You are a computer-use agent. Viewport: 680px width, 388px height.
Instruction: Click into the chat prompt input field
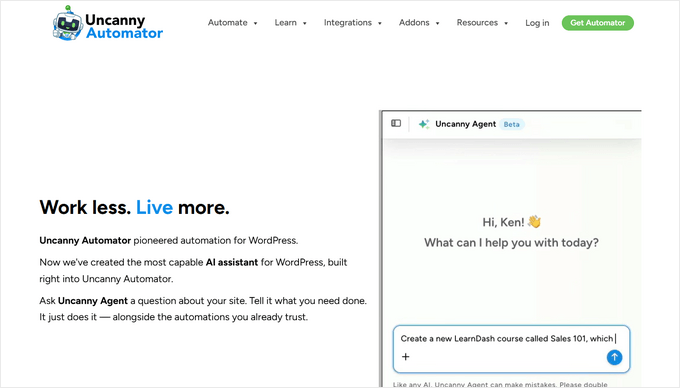pos(511,349)
